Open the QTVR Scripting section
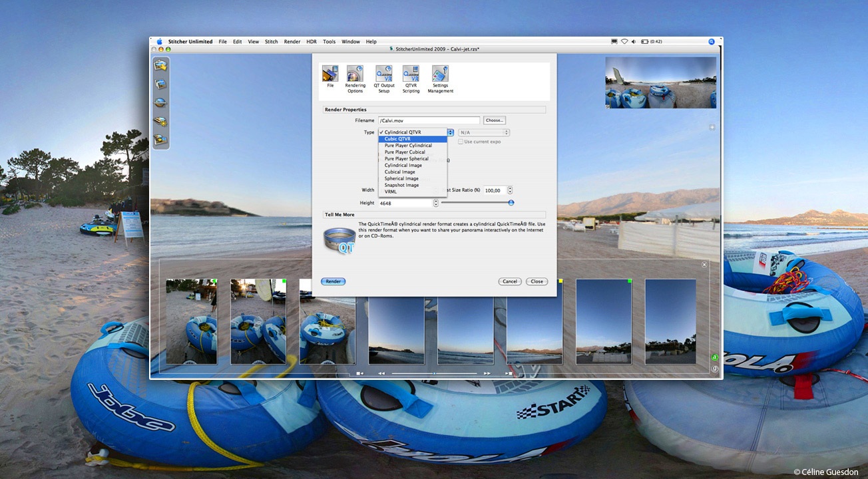The height and width of the screenshot is (479, 868). pyautogui.click(x=411, y=75)
